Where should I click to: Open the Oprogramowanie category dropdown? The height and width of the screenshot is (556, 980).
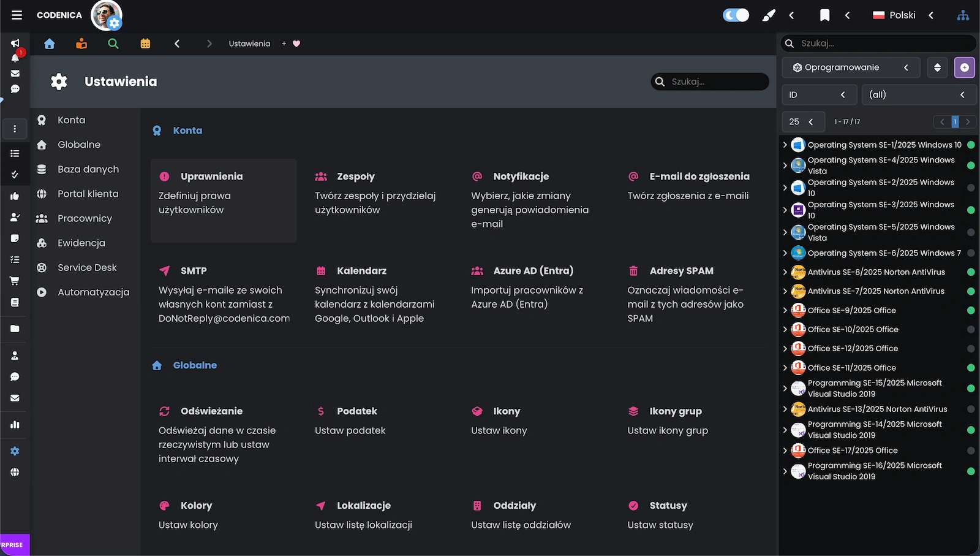(850, 67)
